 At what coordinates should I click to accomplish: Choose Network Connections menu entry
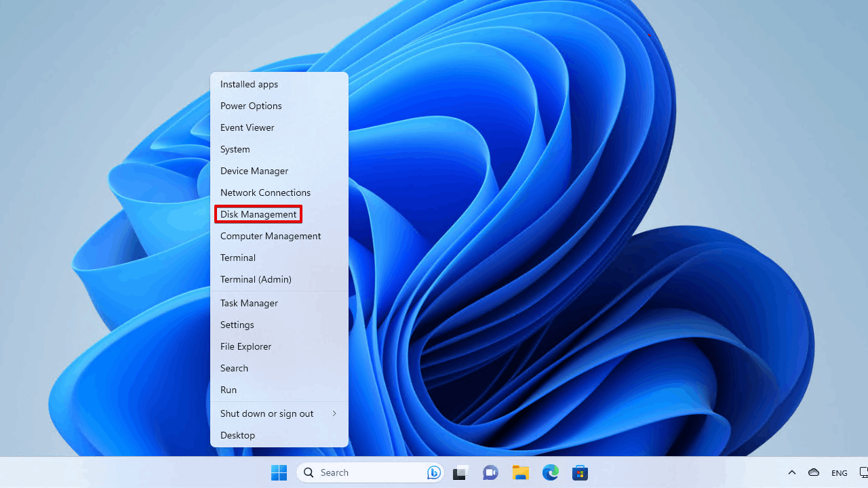tap(279, 192)
